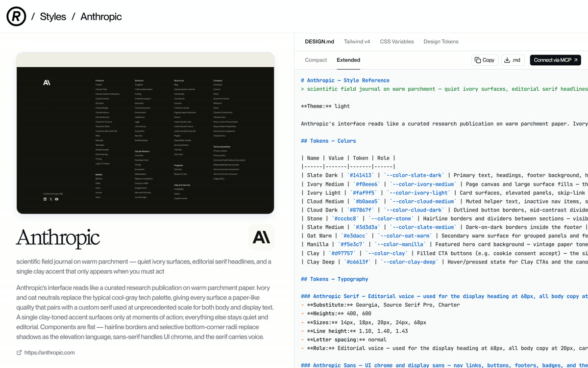
Task: Click Connect via MCP button
Action: (x=555, y=60)
